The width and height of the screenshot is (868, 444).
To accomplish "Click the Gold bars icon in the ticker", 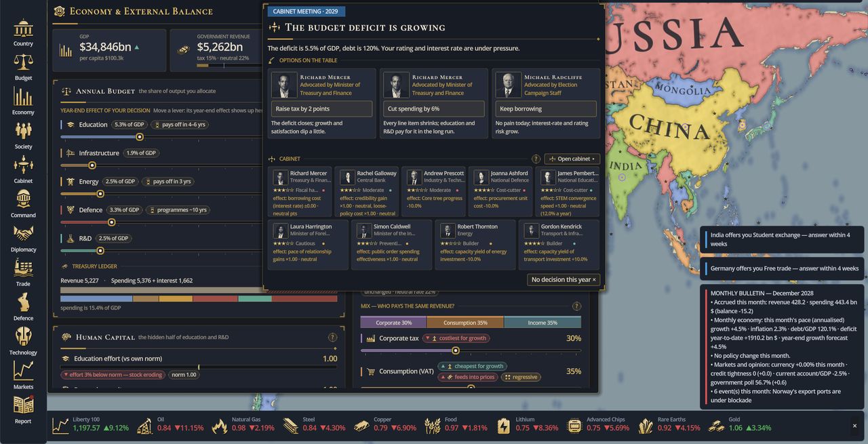I will point(716,425).
